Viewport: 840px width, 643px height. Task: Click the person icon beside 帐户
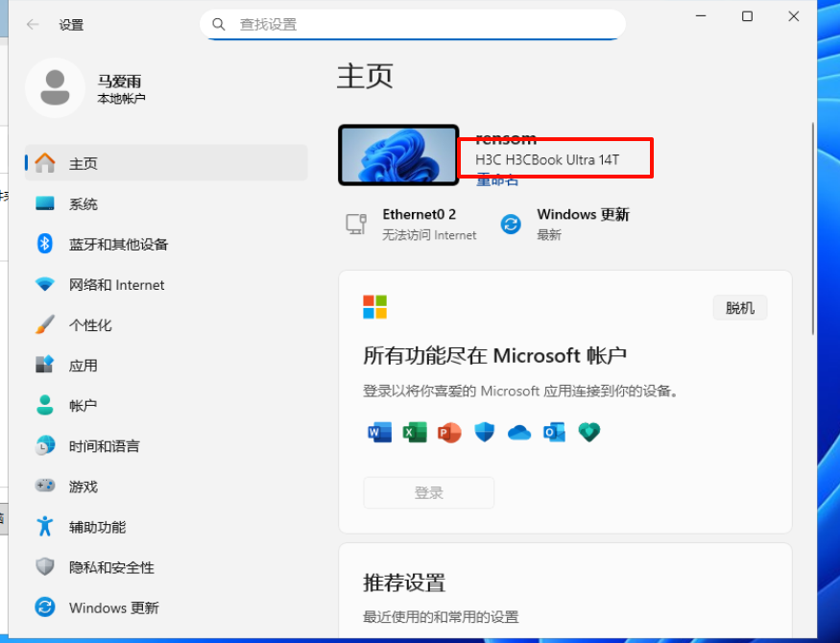tap(45, 405)
